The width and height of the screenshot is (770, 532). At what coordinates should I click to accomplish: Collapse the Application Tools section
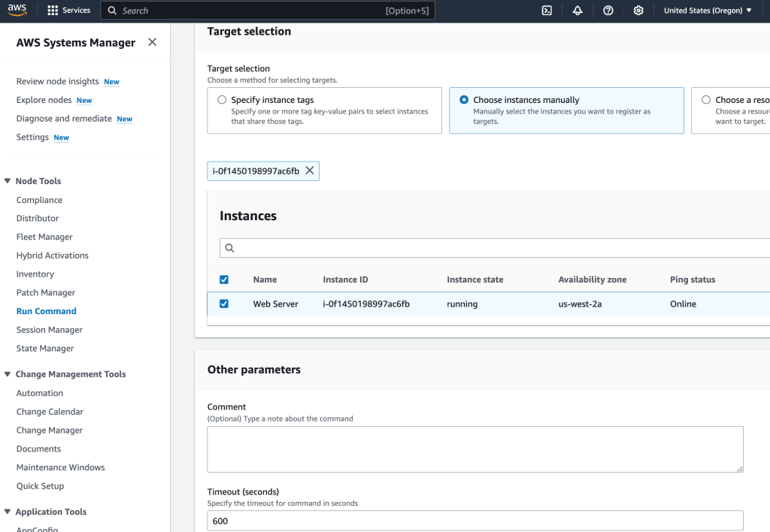(x=8, y=512)
